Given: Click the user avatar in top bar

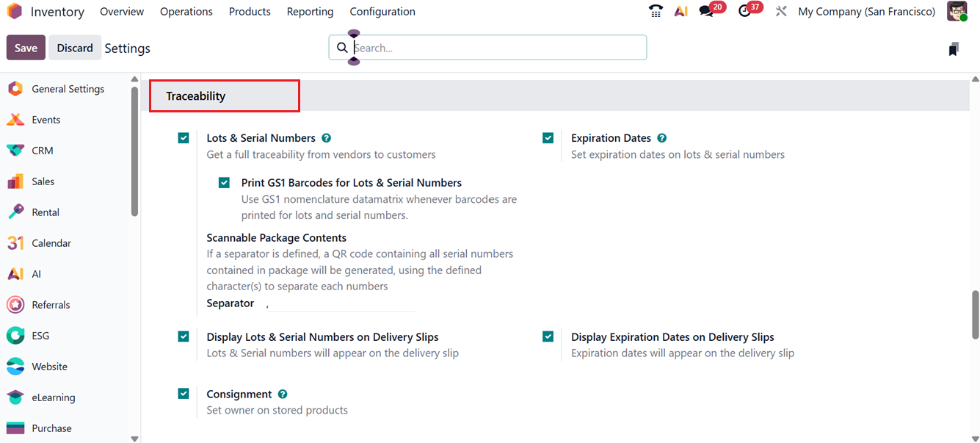Looking at the screenshot, I should (957, 12).
